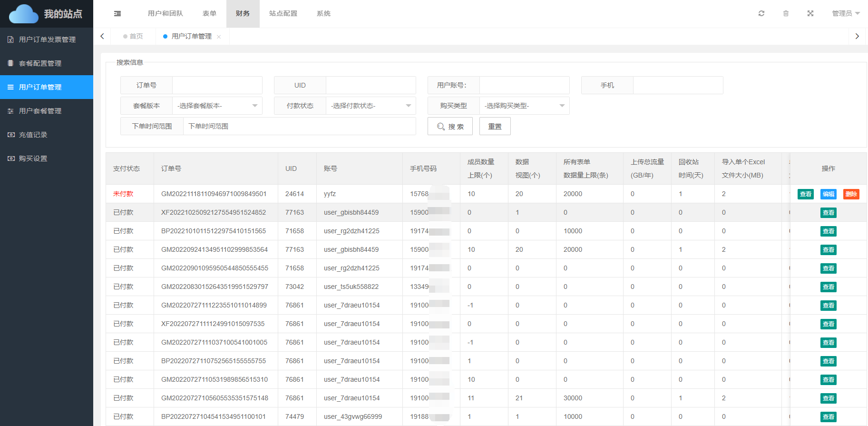This screenshot has height=426, width=868.
Task: Expand the 付款状态 dropdown
Action: click(371, 106)
